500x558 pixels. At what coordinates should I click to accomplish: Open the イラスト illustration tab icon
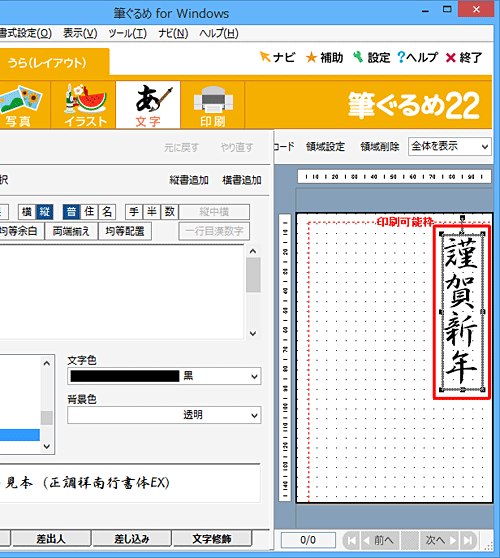coord(83,105)
